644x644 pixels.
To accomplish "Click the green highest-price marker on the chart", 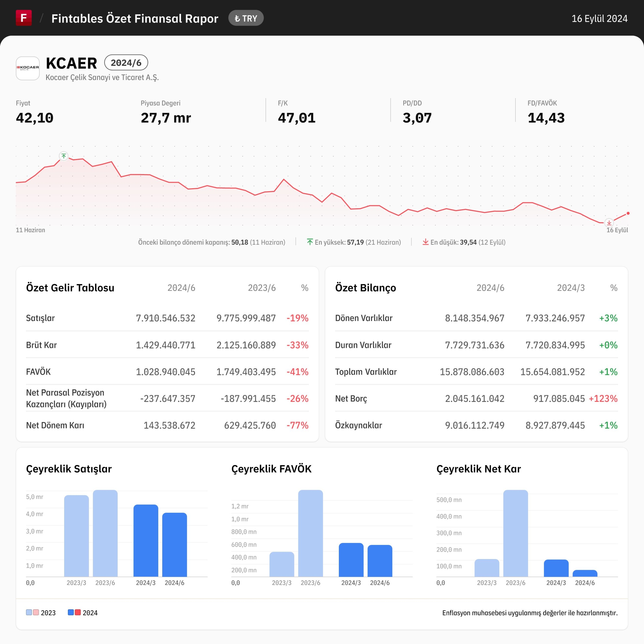I will 64,156.
